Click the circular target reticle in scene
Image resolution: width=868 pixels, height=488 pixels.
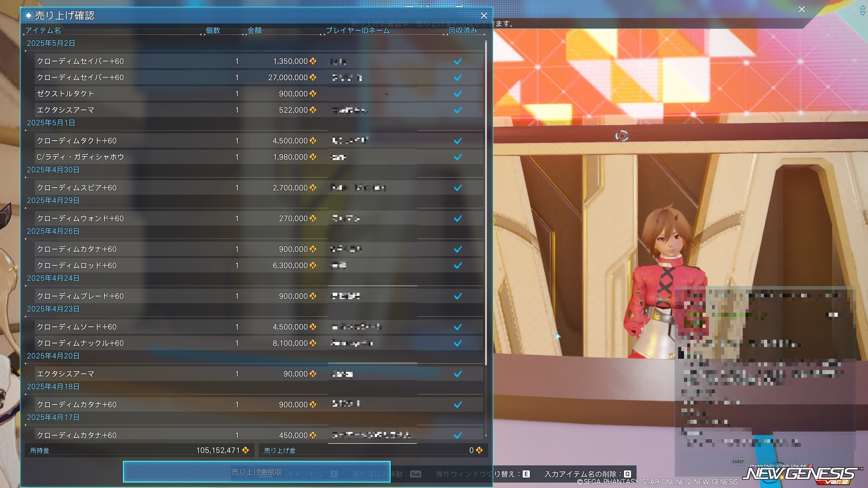pyautogui.click(x=622, y=136)
